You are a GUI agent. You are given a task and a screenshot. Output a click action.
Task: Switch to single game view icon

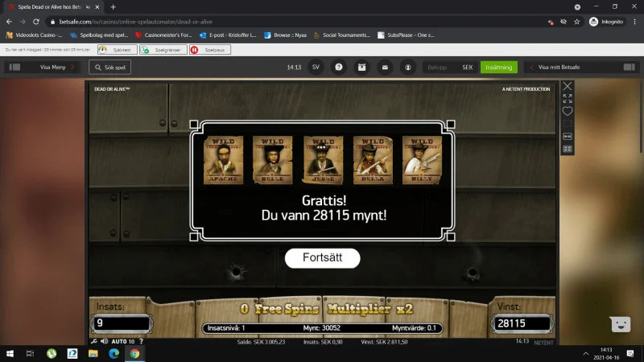(x=568, y=136)
